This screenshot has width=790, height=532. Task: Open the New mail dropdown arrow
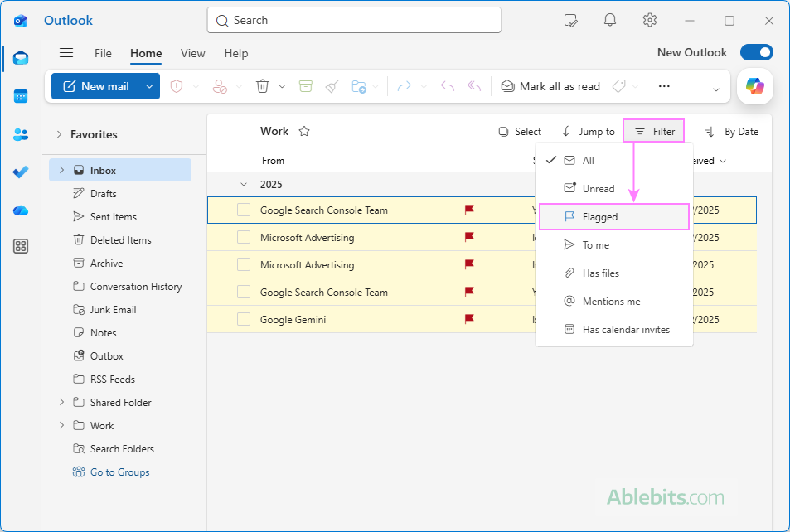point(149,87)
